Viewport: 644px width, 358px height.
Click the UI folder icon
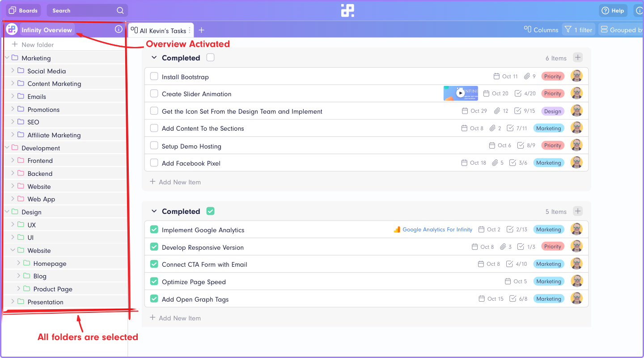pos(21,237)
